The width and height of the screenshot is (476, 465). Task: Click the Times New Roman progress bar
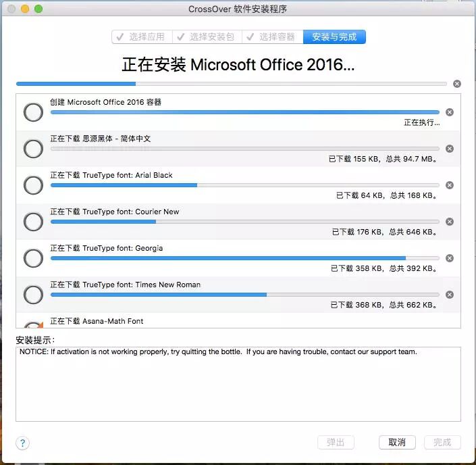click(245, 295)
